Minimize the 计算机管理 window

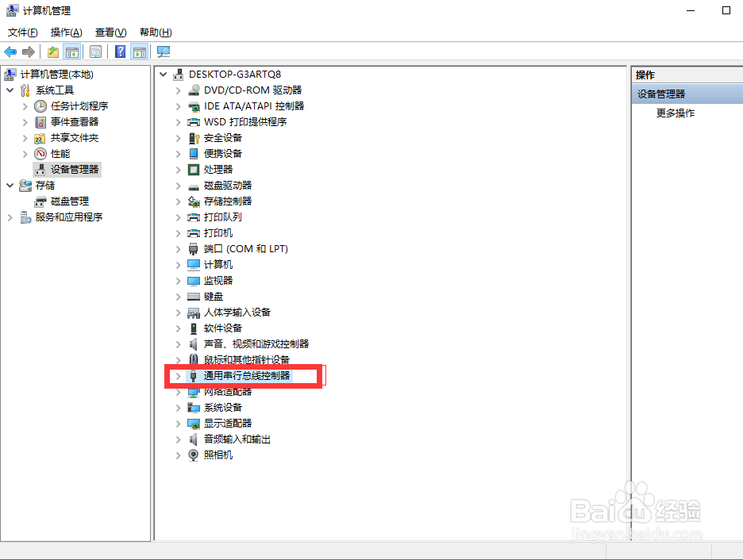[x=691, y=10]
